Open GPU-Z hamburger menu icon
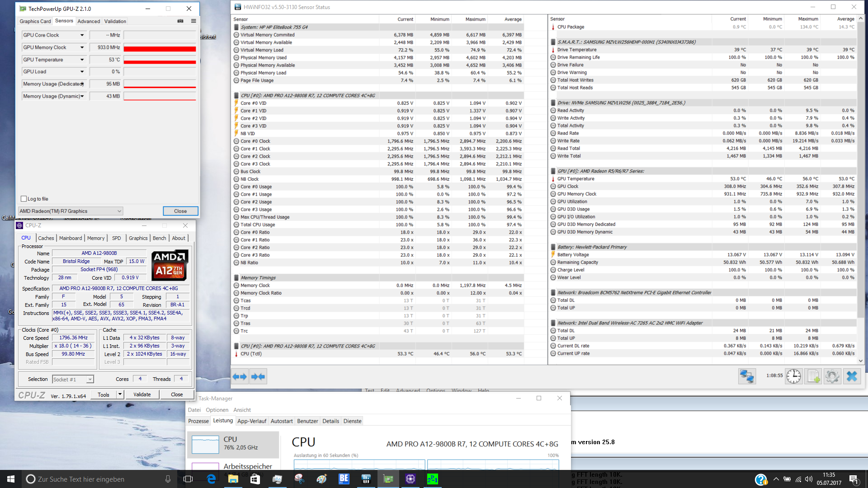Viewport: 868px width, 488px height. 193,21
